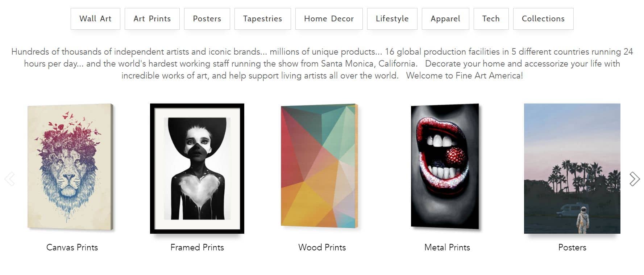644x275 pixels.
Task: Click the previous carousel arrow
Action: pyautogui.click(x=9, y=179)
